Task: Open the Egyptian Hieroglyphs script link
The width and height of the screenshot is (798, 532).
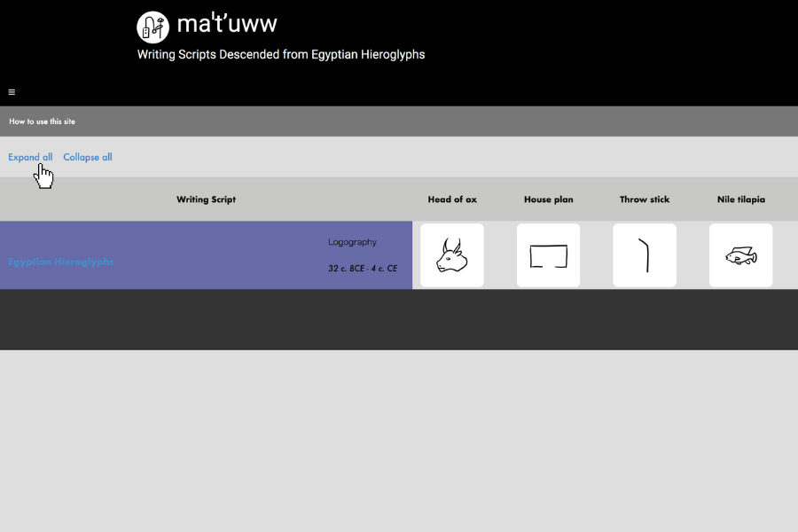Action: pos(60,262)
